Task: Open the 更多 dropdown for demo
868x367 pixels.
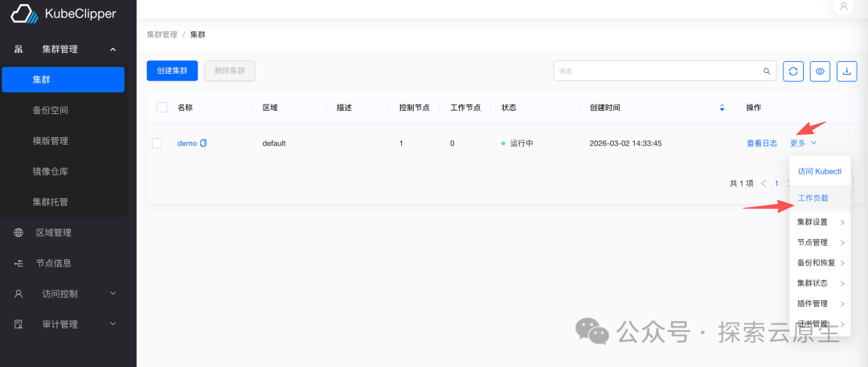Action: tap(803, 143)
